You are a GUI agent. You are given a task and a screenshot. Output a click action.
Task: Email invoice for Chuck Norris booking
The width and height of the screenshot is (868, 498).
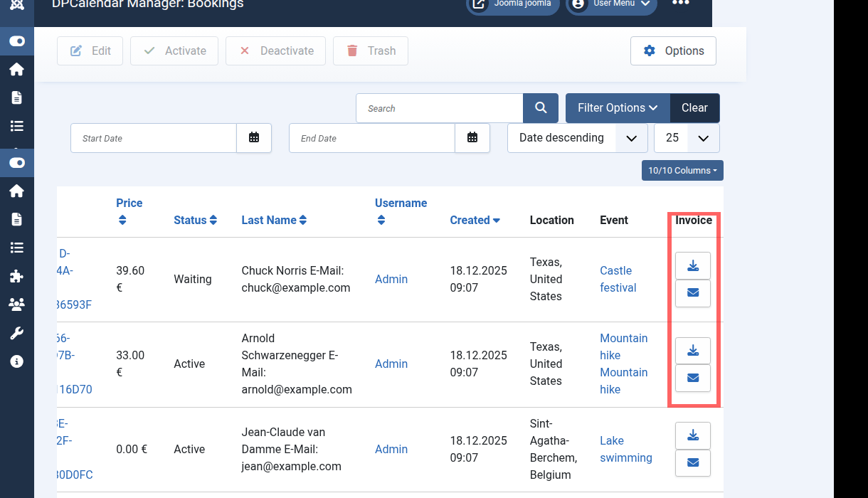[692, 293]
